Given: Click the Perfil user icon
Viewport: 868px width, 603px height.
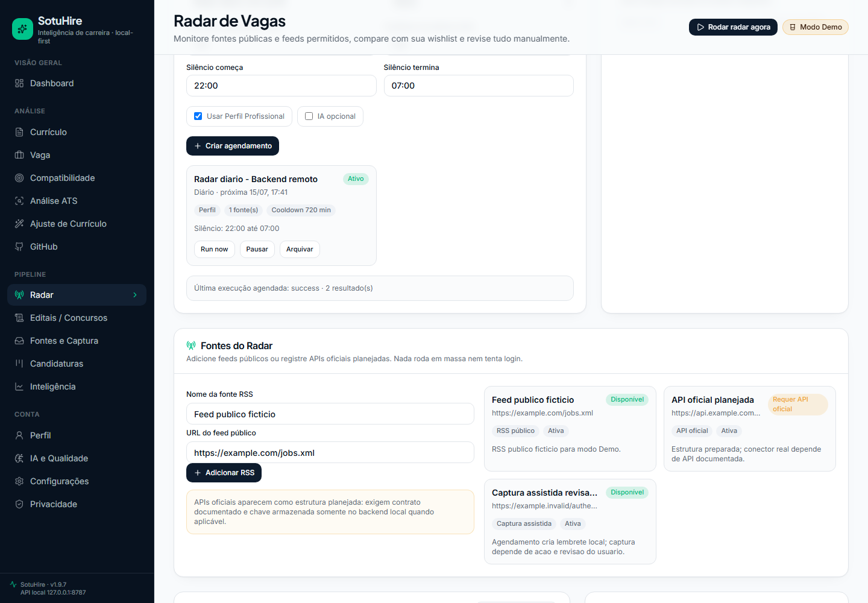Looking at the screenshot, I should 19,435.
